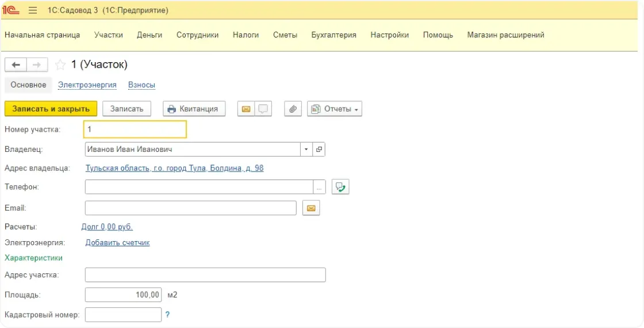Click the Записать button
Screen dimensions: 644x328
tap(126, 109)
